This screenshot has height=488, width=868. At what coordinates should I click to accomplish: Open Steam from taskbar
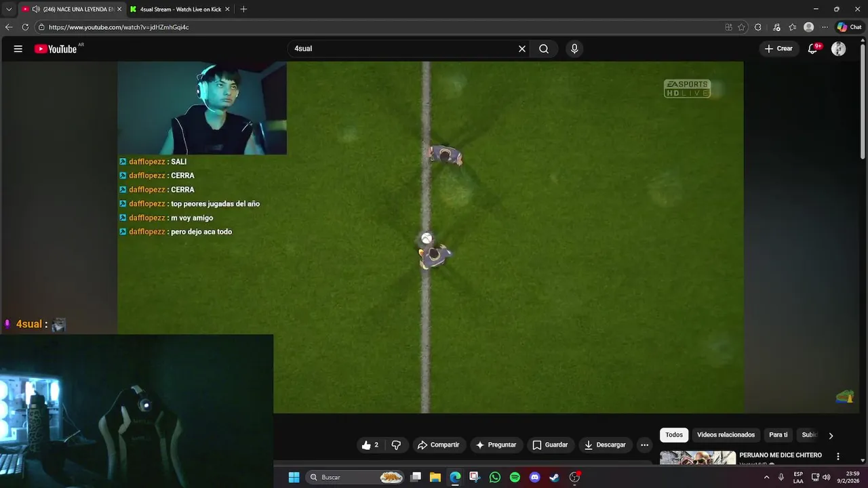pos(554,477)
